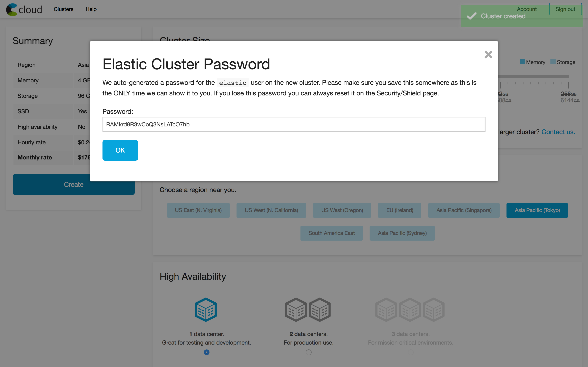Select Asia Pacific Tokyo region icon

[537, 210]
